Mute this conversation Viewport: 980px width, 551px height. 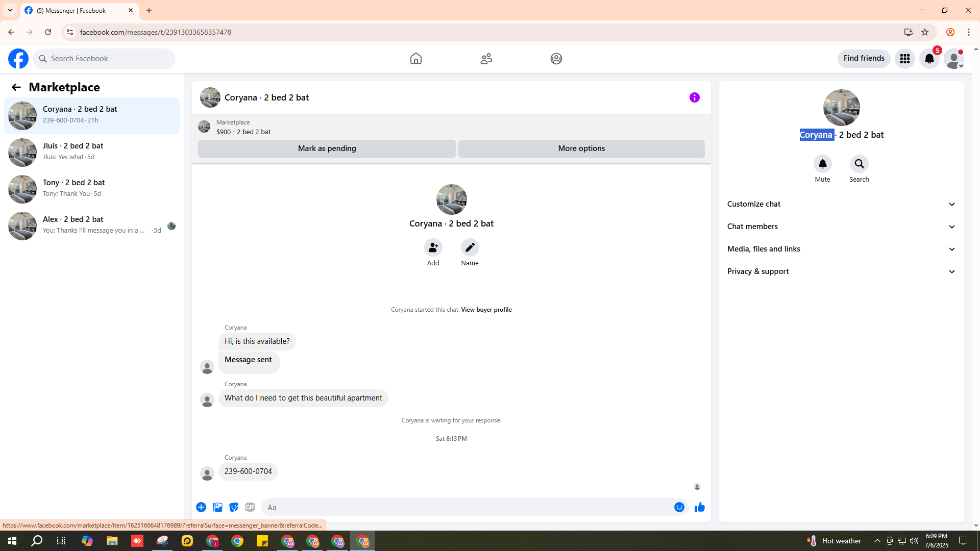click(x=822, y=164)
